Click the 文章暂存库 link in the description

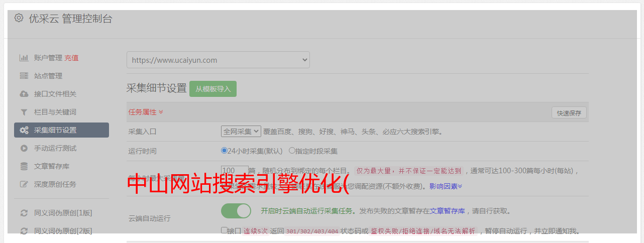(447, 211)
